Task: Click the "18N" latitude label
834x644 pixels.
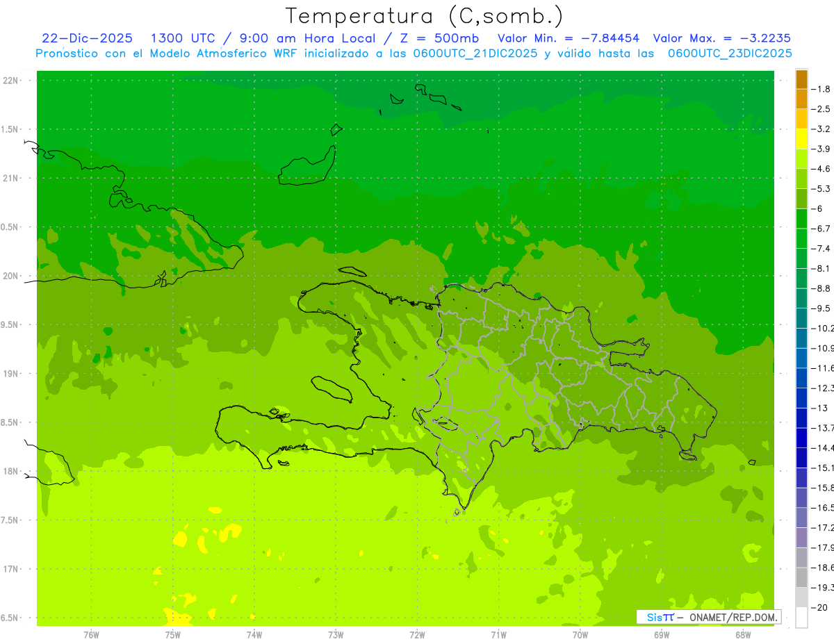Action: [11, 472]
